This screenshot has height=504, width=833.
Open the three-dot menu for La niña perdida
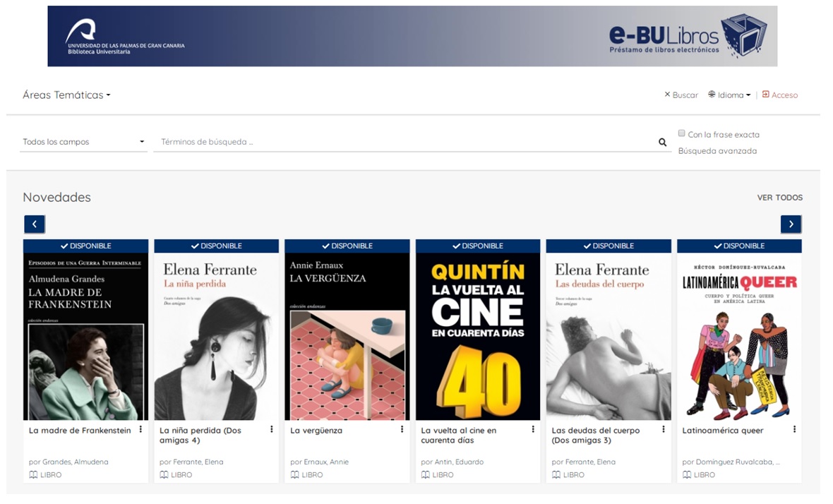coord(272,430)
